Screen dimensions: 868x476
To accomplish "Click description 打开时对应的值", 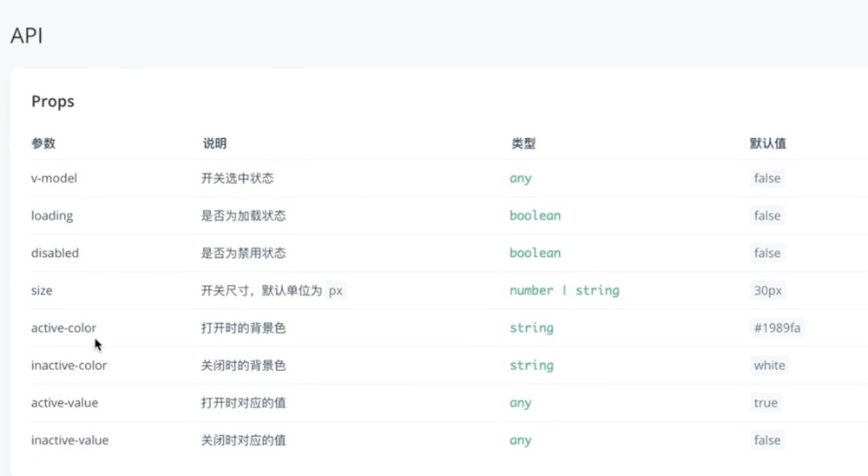I will coord(243,403).
